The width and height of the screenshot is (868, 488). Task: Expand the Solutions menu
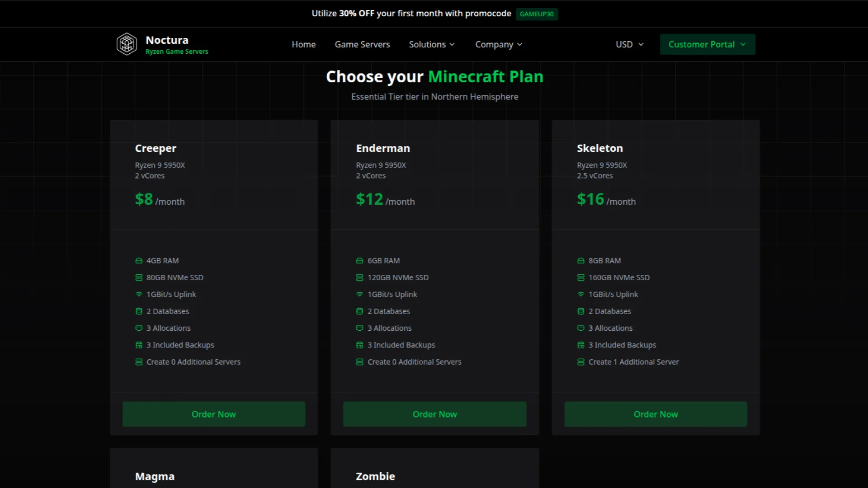432,44
